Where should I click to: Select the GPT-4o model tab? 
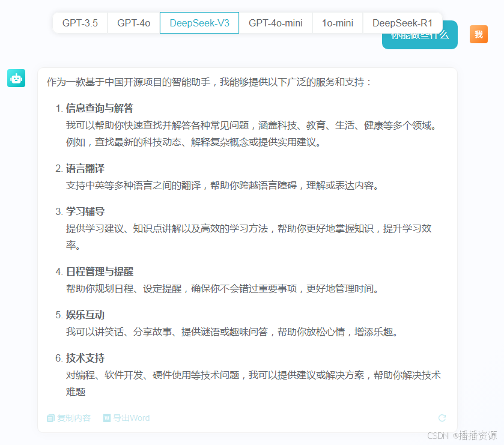(134, 23)
